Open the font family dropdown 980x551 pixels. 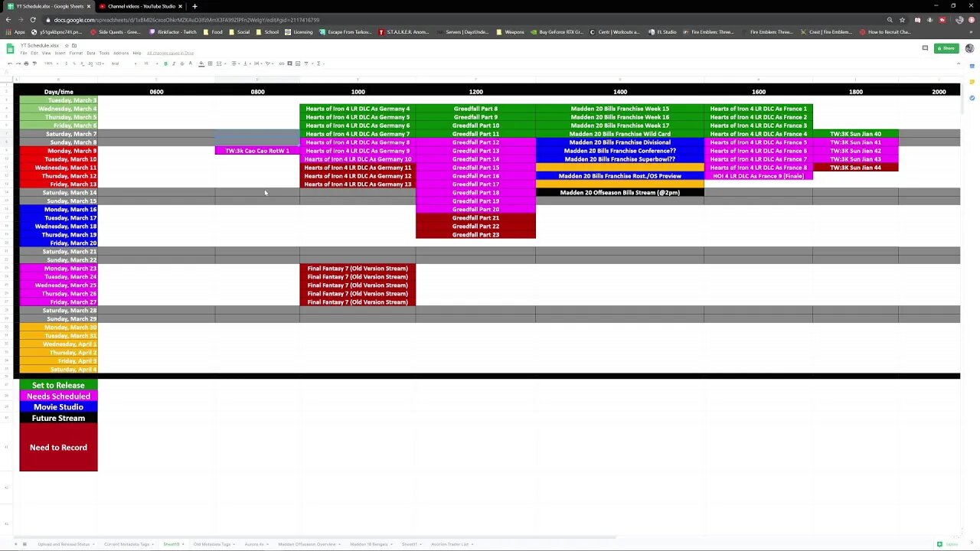124,64
